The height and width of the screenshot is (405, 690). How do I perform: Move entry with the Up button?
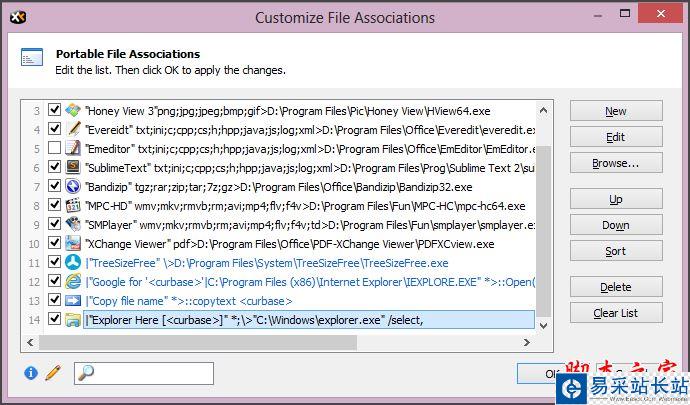pos(616,200)
